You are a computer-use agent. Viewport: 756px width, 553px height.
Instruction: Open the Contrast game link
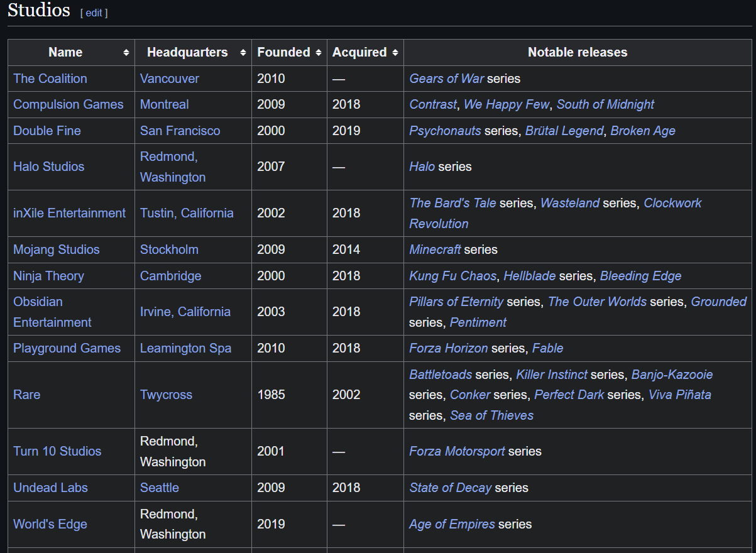tap(434, 104)
